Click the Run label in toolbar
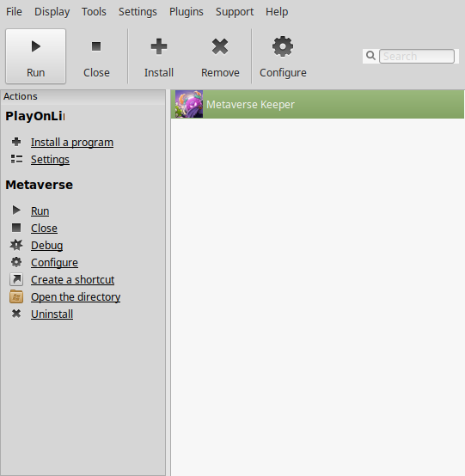This screenshot has height=476, width=465. (x=36, y=72)
